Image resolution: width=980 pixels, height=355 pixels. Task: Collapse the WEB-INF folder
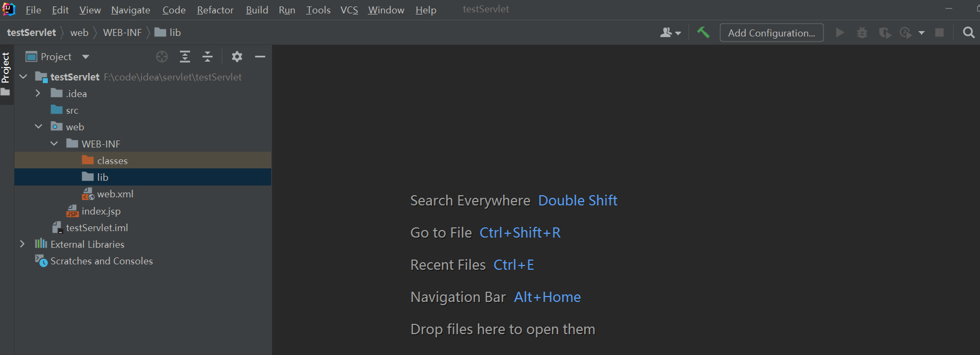[54, 144]
